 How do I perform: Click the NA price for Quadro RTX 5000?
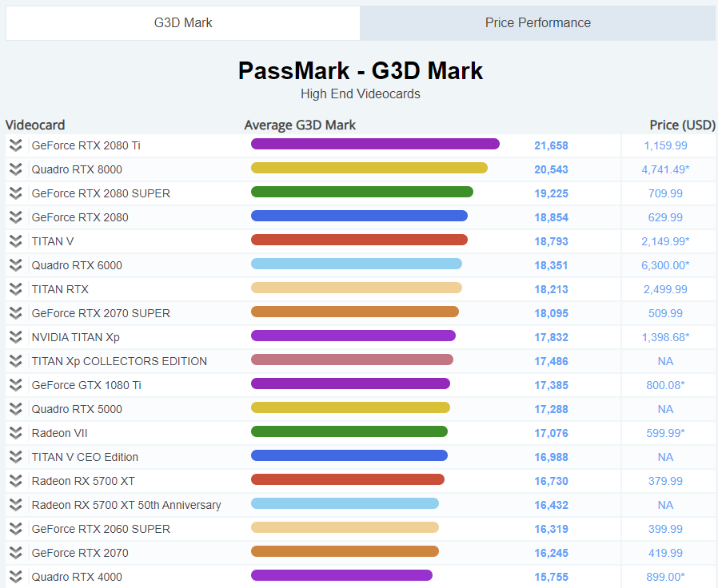[665, 409]
